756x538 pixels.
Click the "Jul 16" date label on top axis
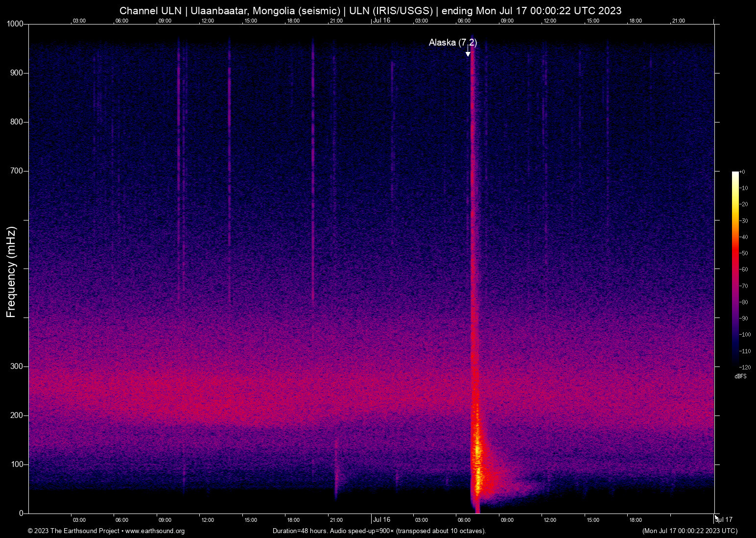(381, 21)
